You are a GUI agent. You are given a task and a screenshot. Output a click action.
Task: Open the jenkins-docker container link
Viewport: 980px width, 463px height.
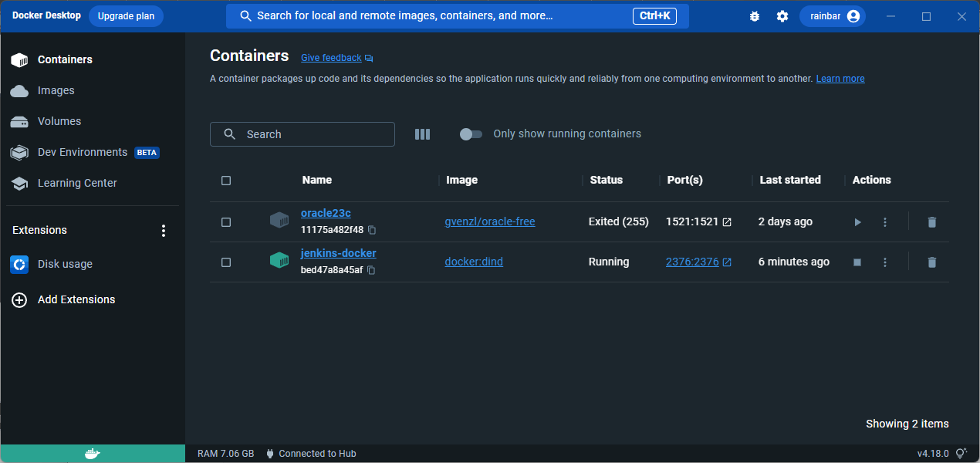pos(339,253)
